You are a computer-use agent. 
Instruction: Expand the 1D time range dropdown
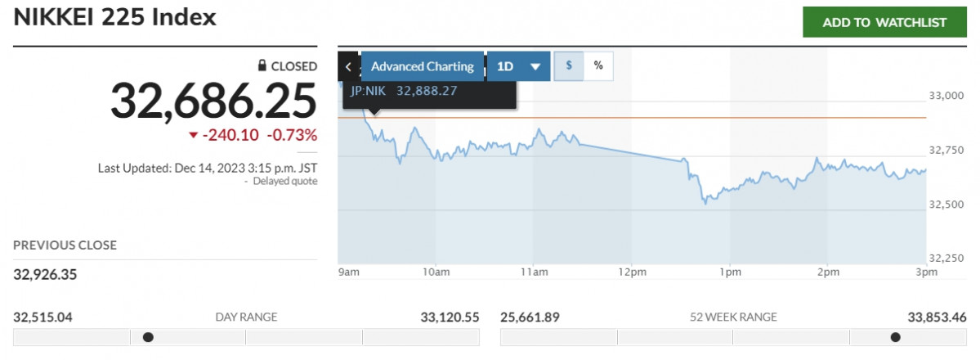pyautogui.click(x=519, y=66)
